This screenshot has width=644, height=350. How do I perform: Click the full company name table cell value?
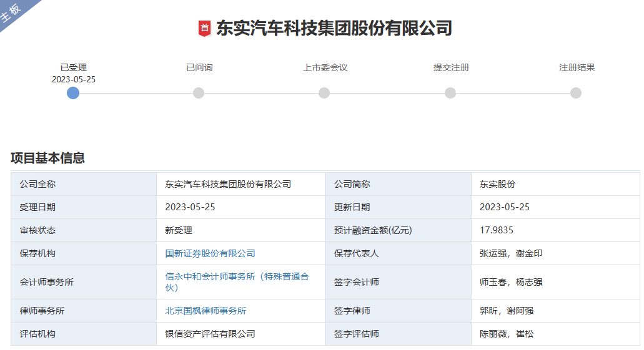tap(240, 184)
